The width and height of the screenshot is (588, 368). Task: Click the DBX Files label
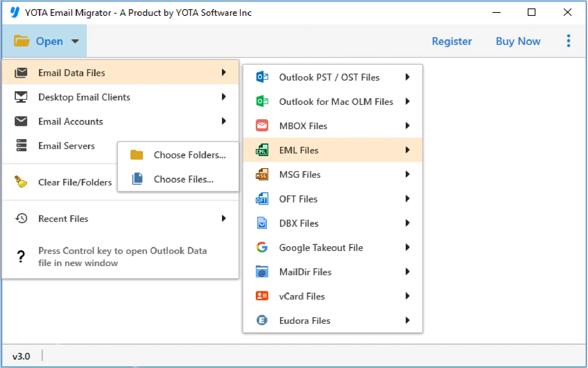[x=299, y=223]
